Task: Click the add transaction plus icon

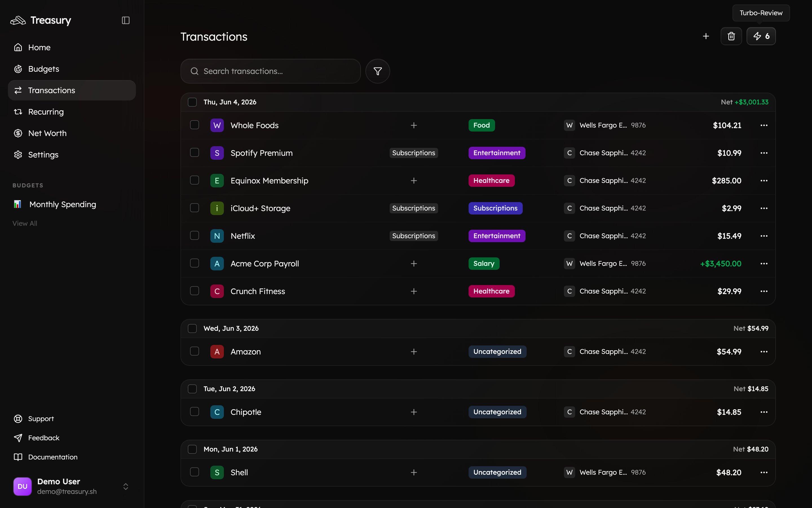Action: coord(706,36)
